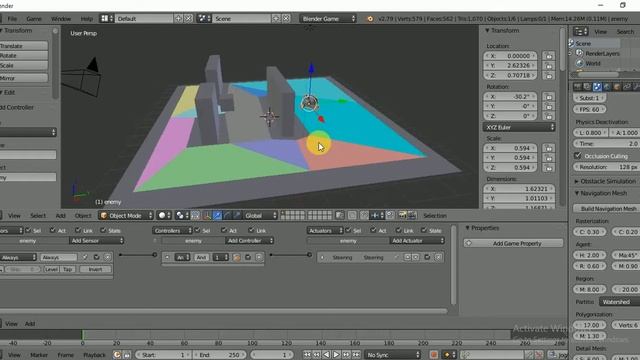Toggle the Controllers Sel checkbox
Viewport: 640px width, 360px height.
point(198,231)
